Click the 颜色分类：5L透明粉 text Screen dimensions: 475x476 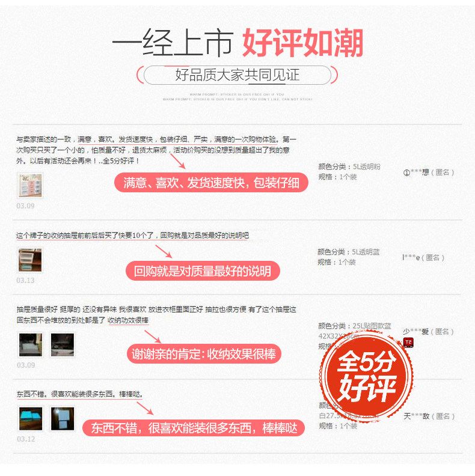[x=349, y=166]
